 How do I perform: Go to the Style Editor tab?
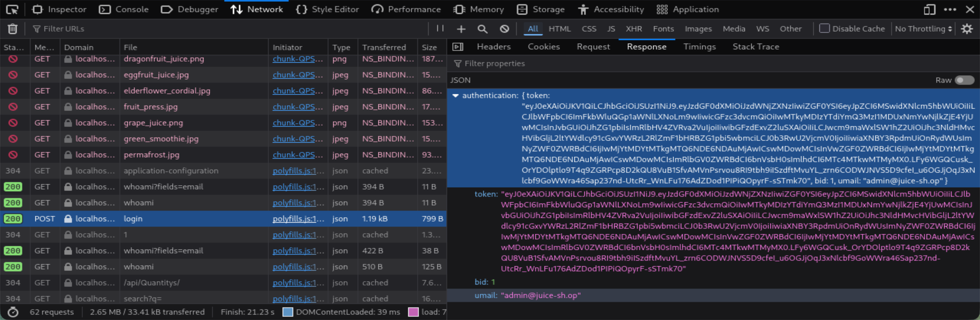pos(327,10)
